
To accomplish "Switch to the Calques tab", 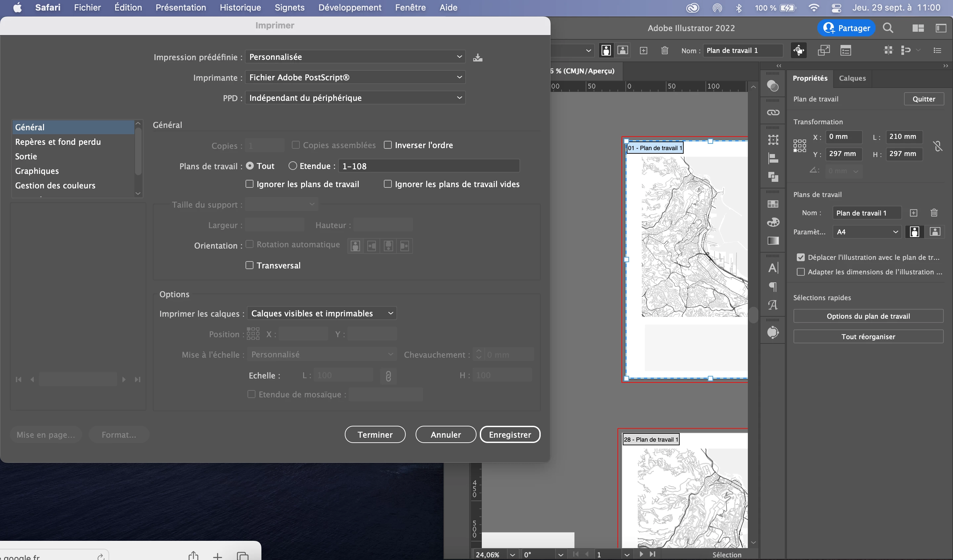I will [852, 78].
